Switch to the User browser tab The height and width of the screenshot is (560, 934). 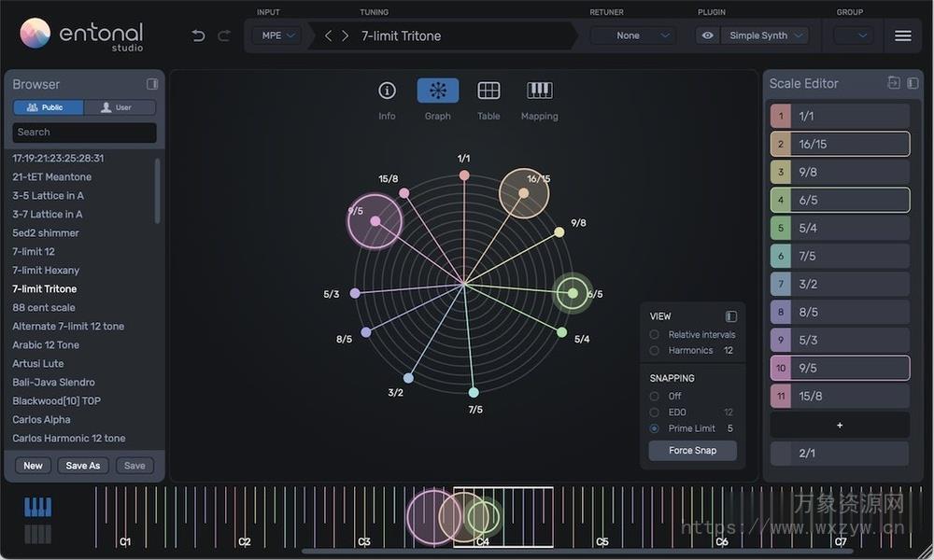click(119, 106)
